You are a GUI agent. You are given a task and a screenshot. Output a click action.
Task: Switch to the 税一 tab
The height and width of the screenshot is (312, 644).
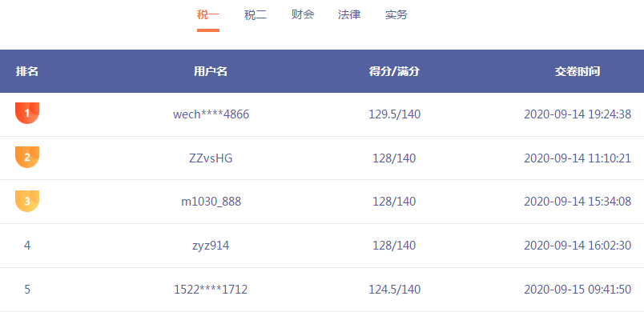click(x=208, y=15)
